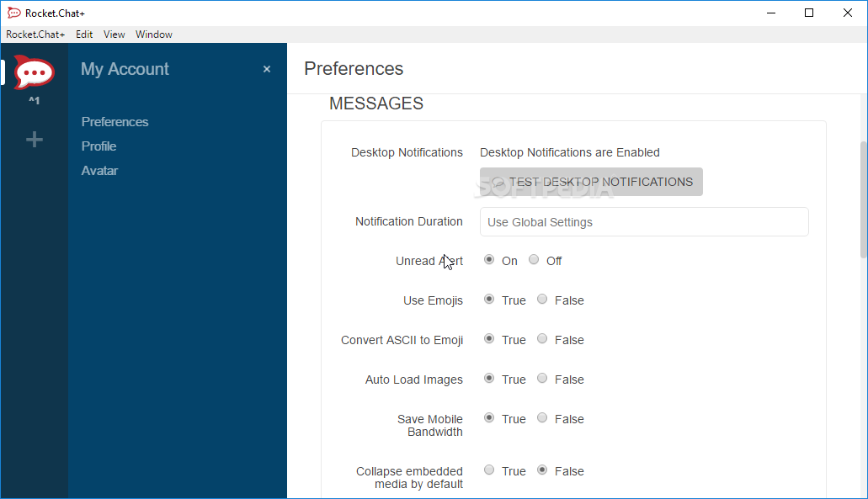The width and height of the screenshot is (868, 499).
Task: Close the Rocket.Chat+ window
Action: tap(848, 13)
